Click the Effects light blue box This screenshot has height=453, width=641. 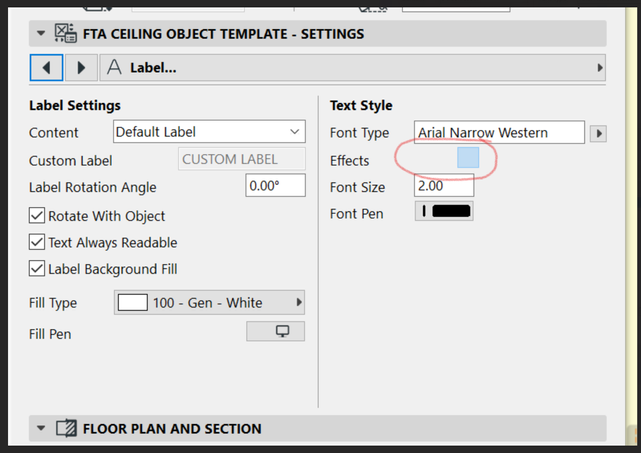click(468, 158)
